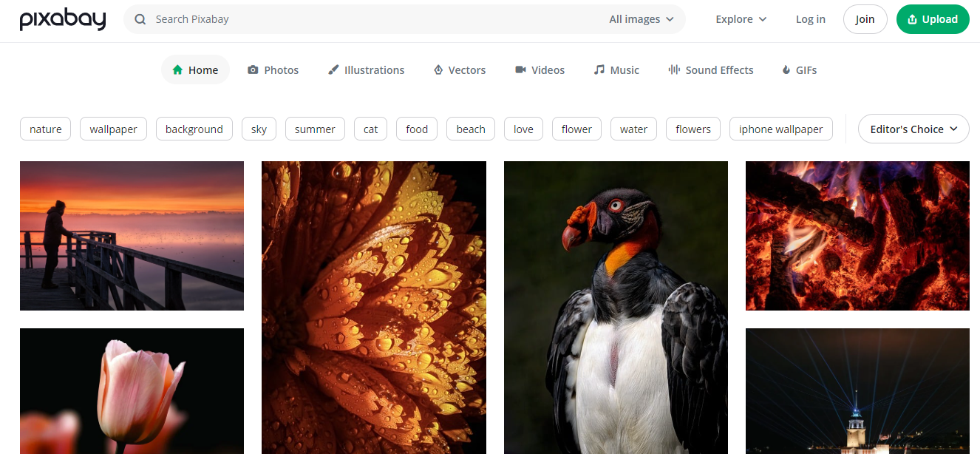Viewport: 980px width, 454px height.
Task: Click the magnifying glass search icon
Action: point(140,19)
